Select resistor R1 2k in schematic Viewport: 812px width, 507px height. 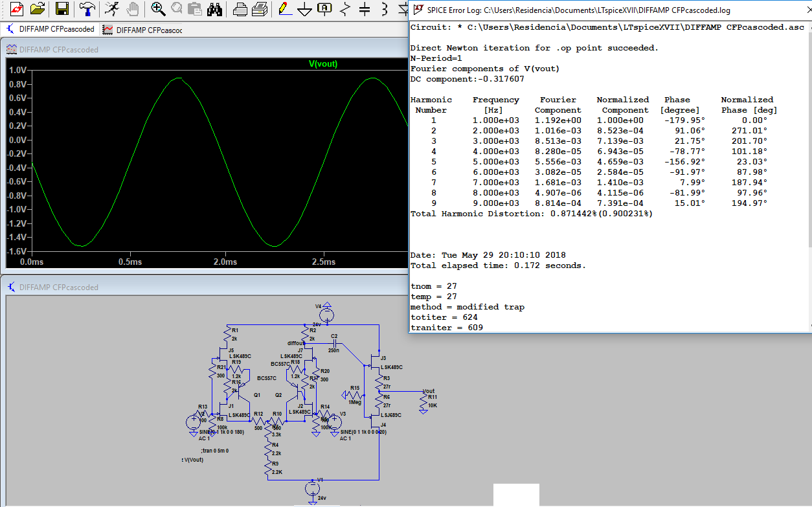(x=228, y=333)
